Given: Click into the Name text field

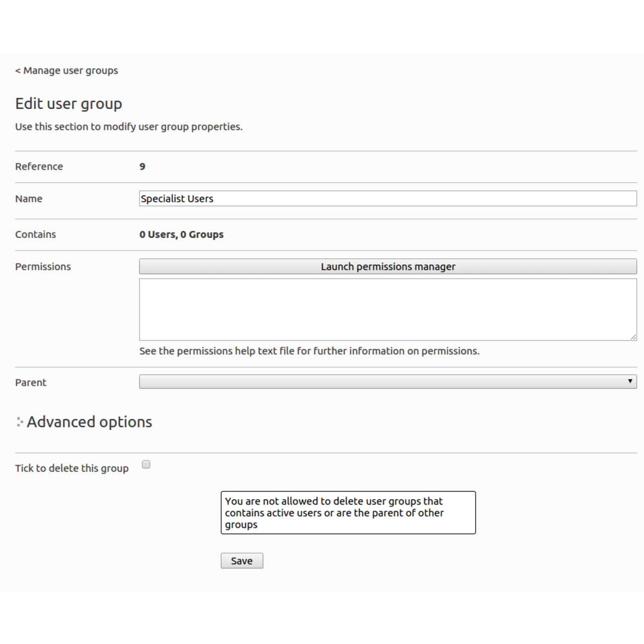Looking at the screenshot, I should 387,199.
